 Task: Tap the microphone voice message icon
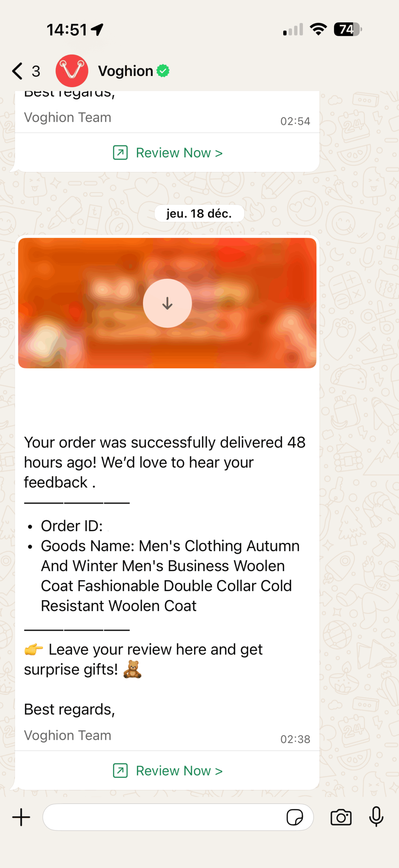pyautogui.click(x=376, y=817)
